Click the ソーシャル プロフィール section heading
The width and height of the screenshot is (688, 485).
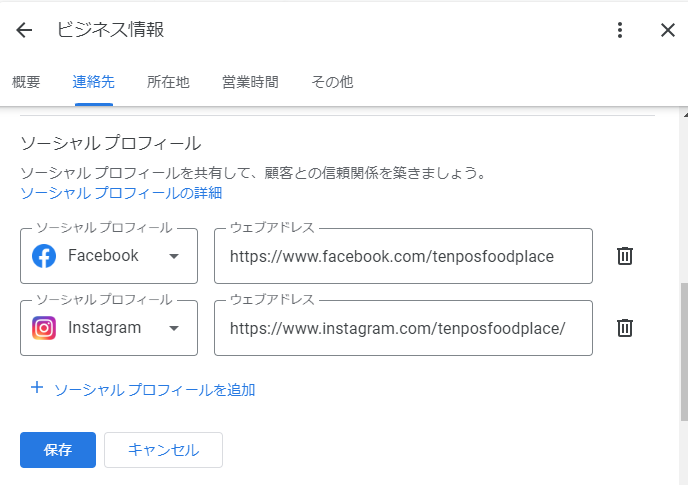click(111, 144)
